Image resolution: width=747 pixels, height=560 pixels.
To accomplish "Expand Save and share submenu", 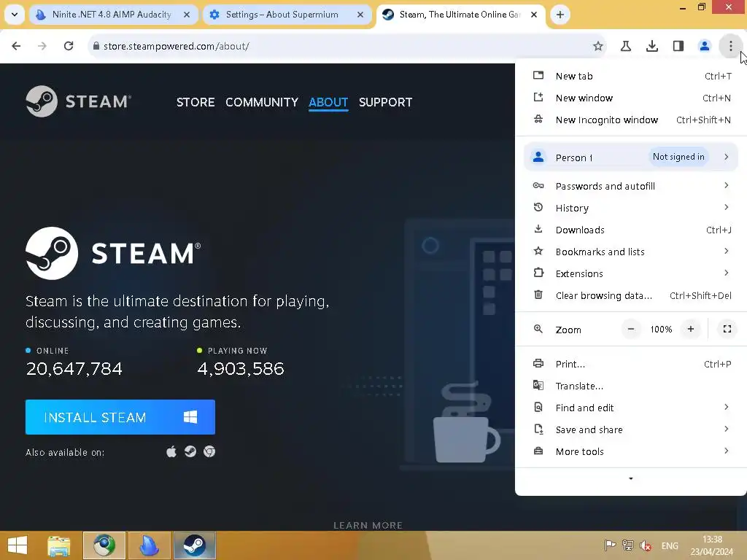I will pyautogui.click(x=630, y=430).
